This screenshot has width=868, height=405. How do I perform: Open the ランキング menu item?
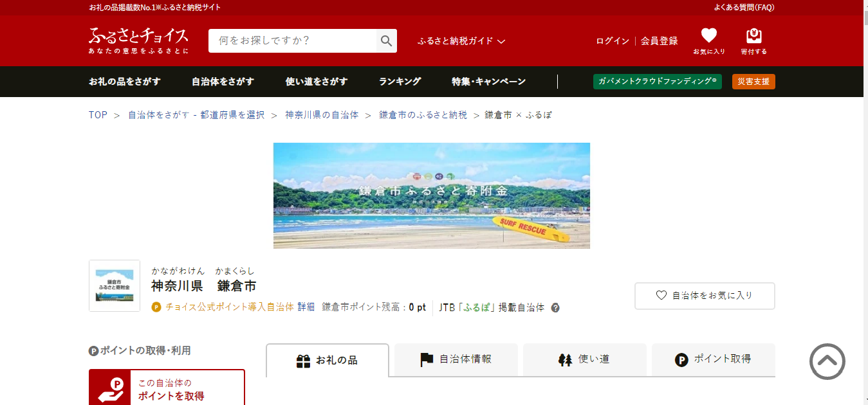(400, 82)
